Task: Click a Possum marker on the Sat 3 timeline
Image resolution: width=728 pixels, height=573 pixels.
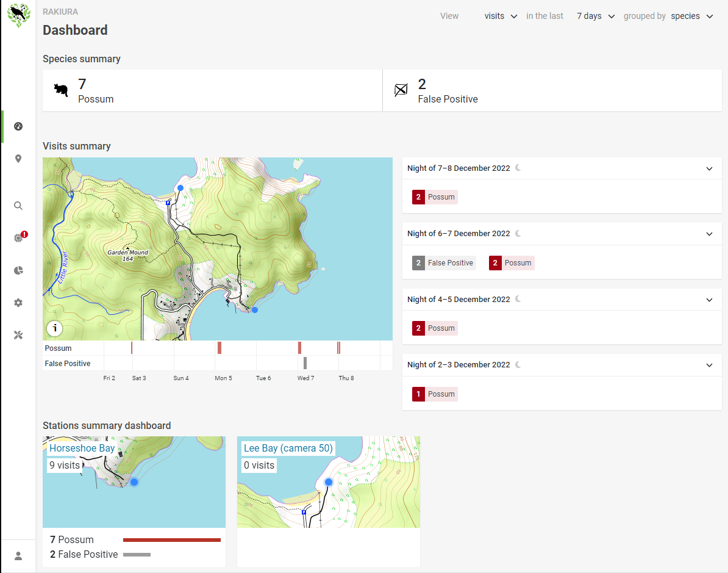Action: pos(133,347)
